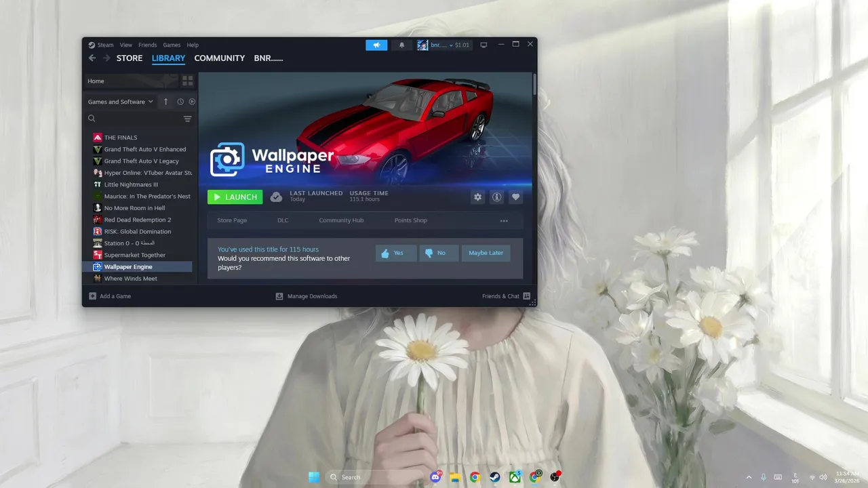Screen dimensions: 868x488
Task: Check the cloud sync status icon
Action: [276, 197]
